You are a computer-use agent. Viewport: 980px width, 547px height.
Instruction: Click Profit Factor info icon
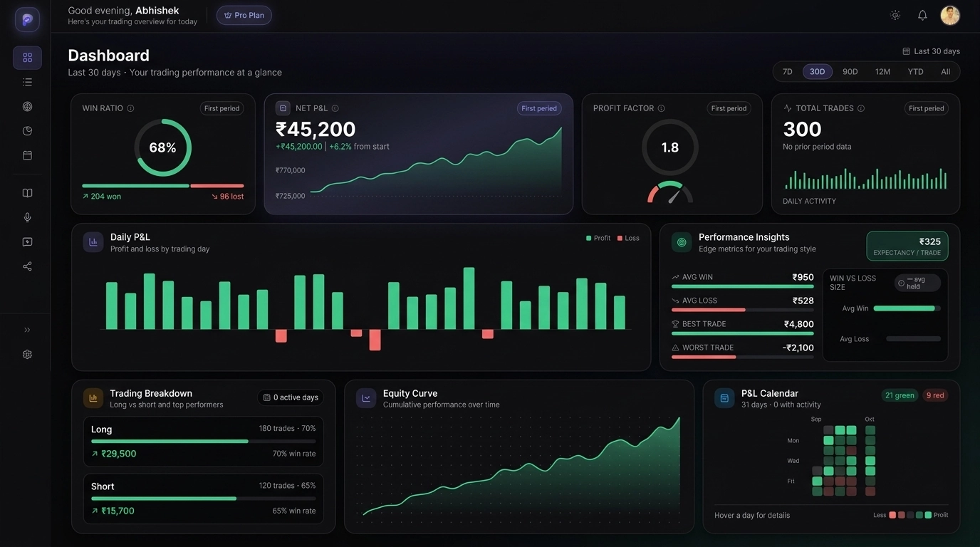(x=661, y=108)
